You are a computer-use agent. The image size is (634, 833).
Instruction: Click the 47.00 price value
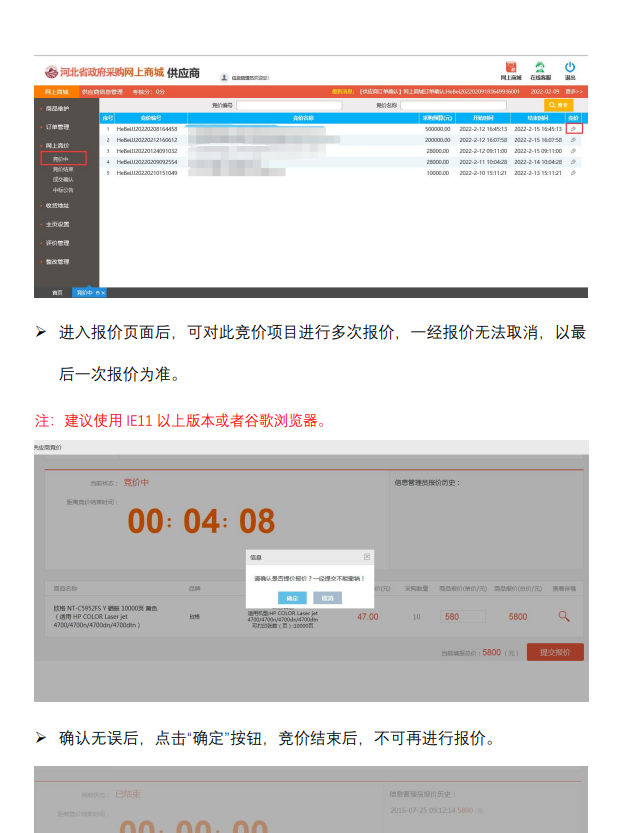click(368, 617)
